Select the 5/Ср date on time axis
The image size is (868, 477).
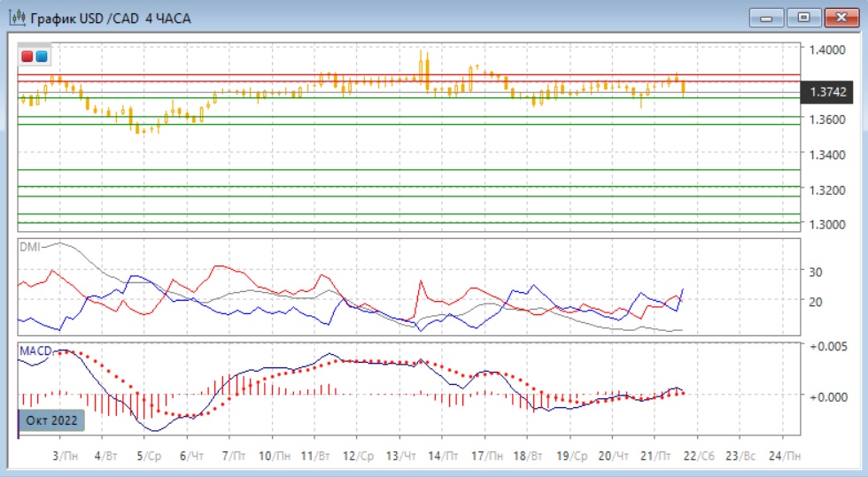tap(148, 456)
